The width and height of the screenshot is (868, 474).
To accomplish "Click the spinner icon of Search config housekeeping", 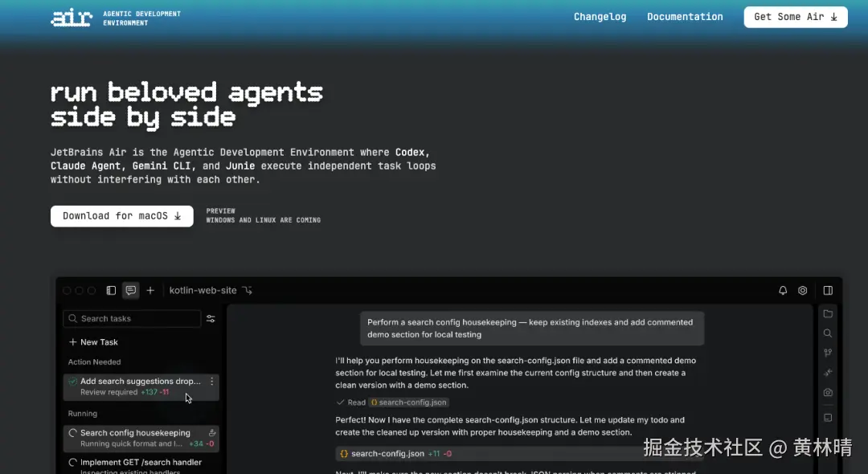I will (x=72, y=433).
